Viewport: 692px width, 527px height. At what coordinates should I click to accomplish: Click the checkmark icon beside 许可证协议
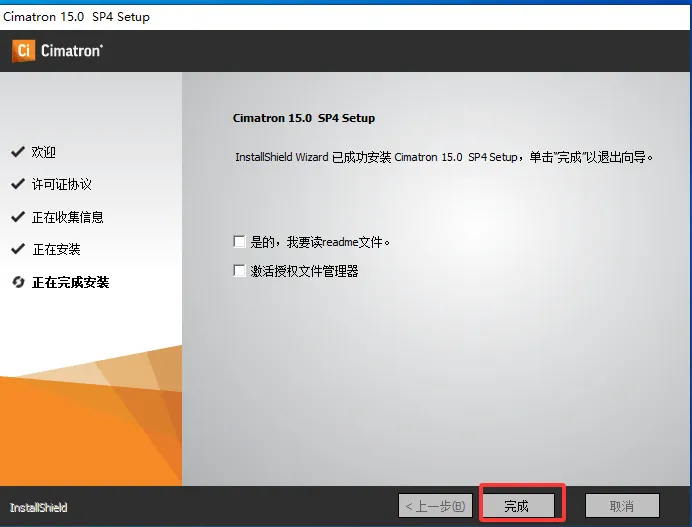coord(18,184)
